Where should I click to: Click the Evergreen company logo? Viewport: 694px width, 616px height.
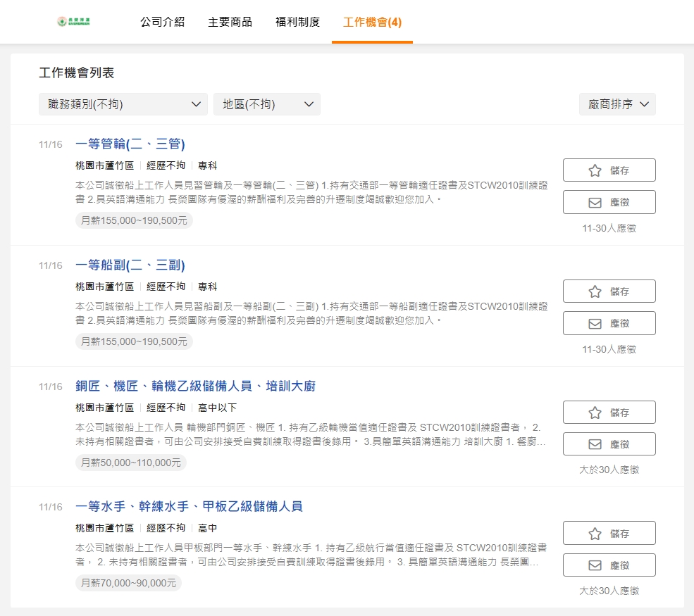coord(73,21)
